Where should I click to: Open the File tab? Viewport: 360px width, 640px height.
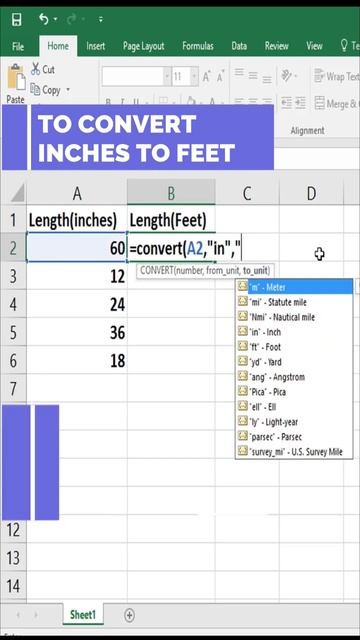click(x=18, y=47)
